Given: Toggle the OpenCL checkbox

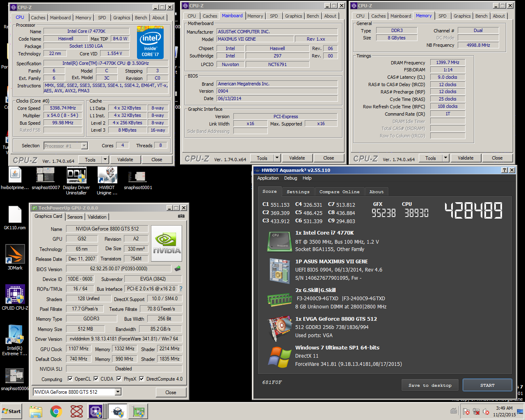Looking at the screenshot, I should (70, 379).
